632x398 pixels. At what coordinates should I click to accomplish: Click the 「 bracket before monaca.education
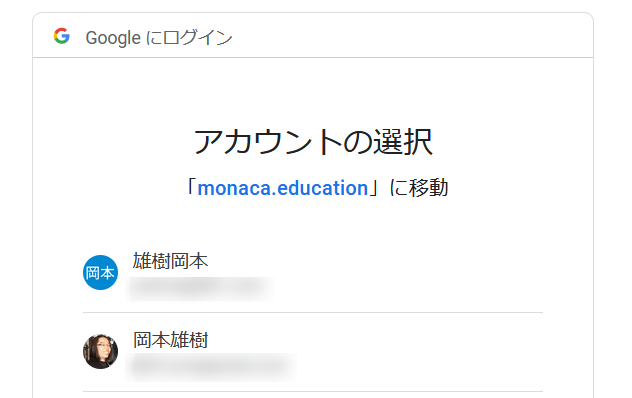[x=191, y=188]
